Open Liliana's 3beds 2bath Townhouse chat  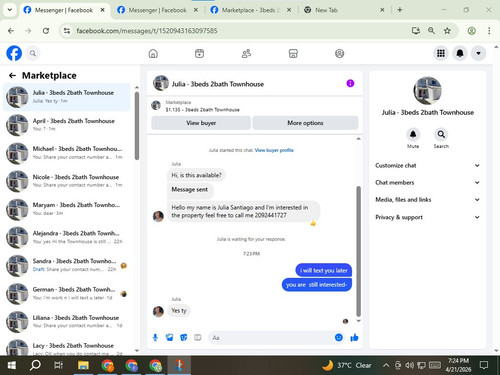(x=67, y=321)
